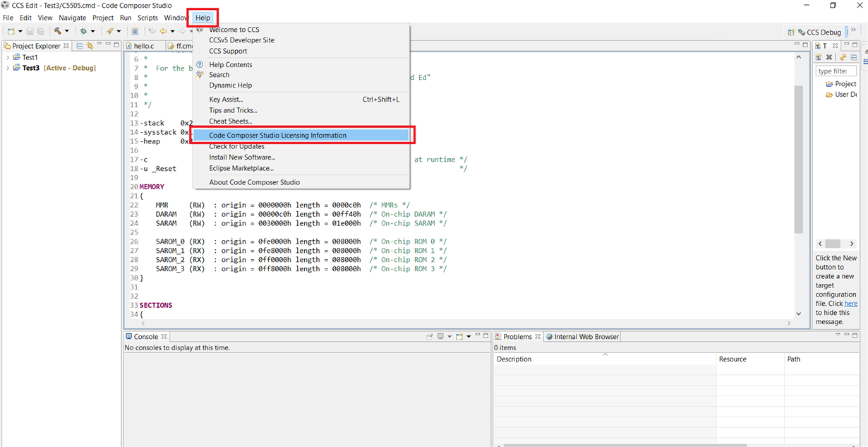This screenshot has width=868, height=447.
Task: Click the Delete X icon in target panel
Action: [x=829, y=57]
